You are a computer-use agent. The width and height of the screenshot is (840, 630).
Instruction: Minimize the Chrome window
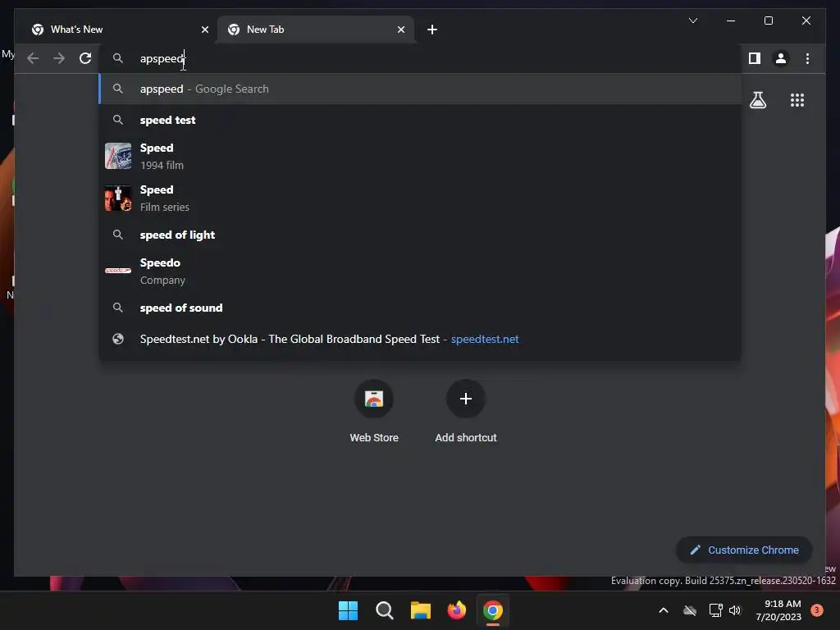[731, 21]
